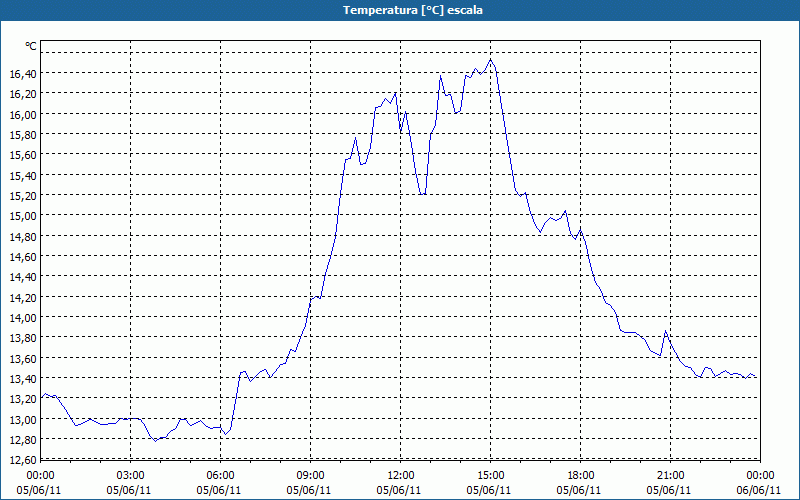Screen dimensions: 800x500
Task: Click the 06:00 time label
Action: (220, 476)
